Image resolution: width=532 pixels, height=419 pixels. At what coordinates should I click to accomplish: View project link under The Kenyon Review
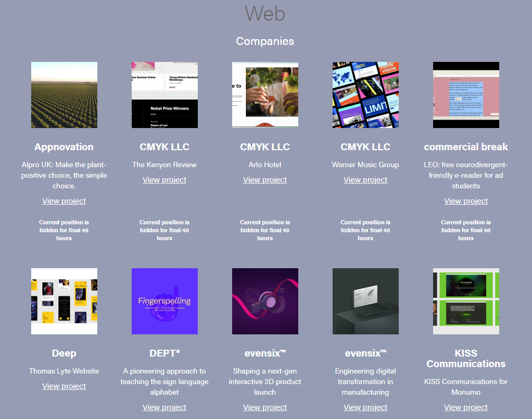[x=164, y=180]
